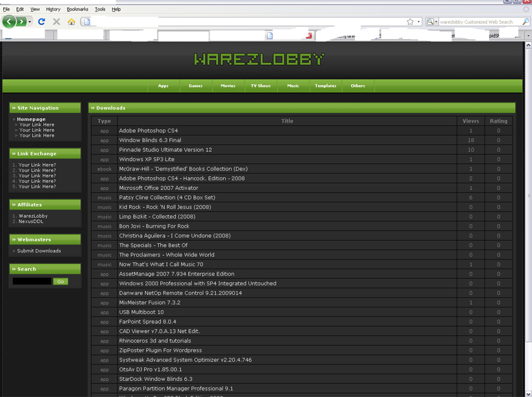Image resolution: width=532 pixels, height=397 pixels.
Task: Click the page vertical scrollbar down arrow
Action: pyautogui.click(x=528, y=394)
